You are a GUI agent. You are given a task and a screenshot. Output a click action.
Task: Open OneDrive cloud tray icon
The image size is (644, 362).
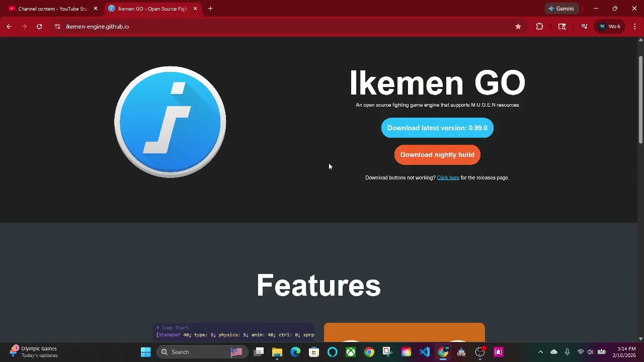click(x=554, y=352)
